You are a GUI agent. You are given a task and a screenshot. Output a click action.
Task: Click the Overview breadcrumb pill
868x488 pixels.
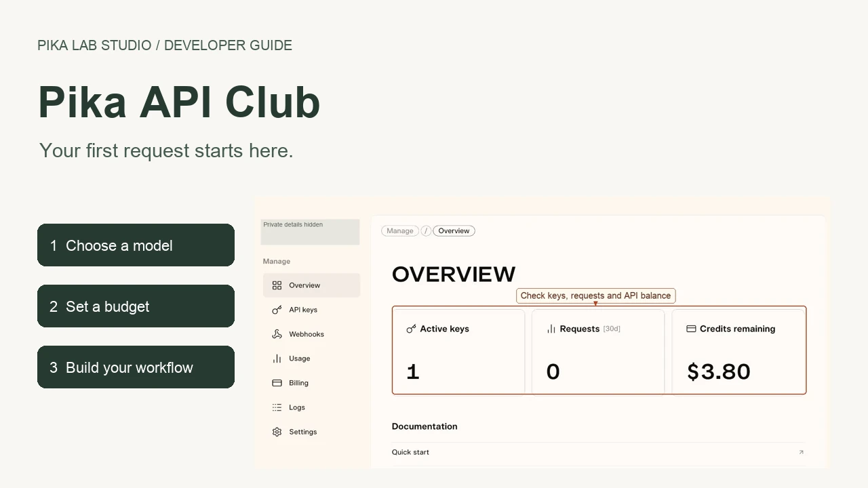[x=454, y=231]
